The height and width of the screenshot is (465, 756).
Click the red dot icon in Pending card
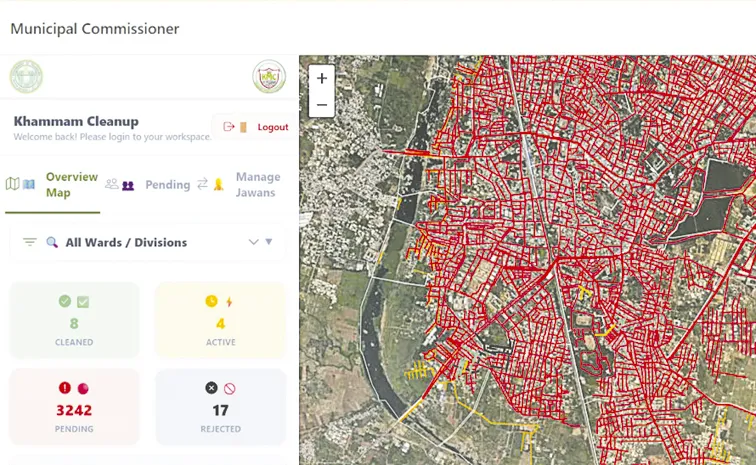(83, 388)
